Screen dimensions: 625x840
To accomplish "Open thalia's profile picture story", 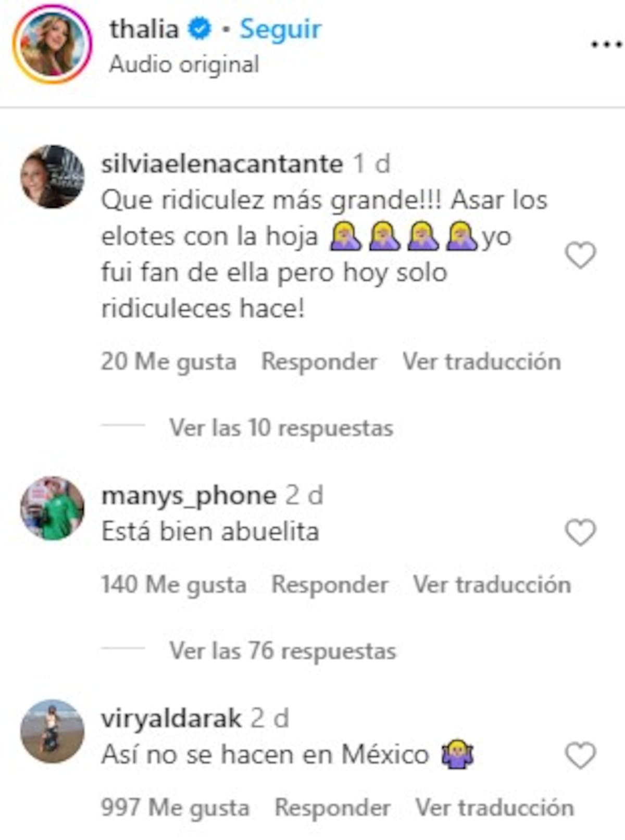I will (x=52, y=45).
